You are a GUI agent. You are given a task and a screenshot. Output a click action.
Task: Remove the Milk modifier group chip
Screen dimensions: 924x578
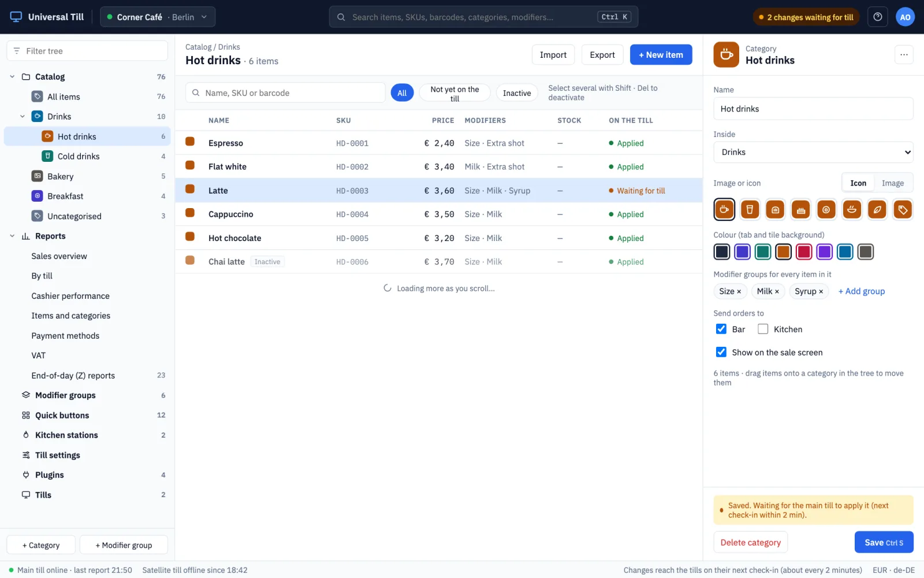[x=777, y=291]
